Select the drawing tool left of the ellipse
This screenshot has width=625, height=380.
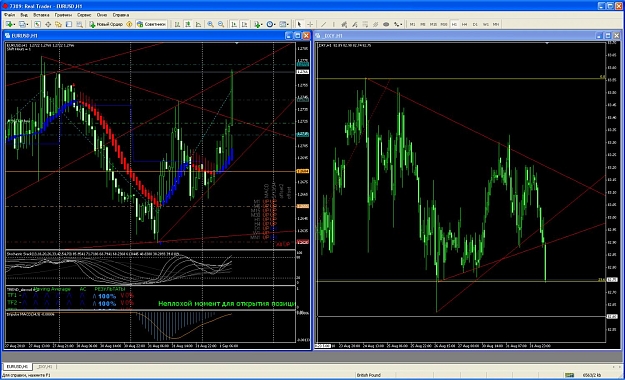[375, 24]
